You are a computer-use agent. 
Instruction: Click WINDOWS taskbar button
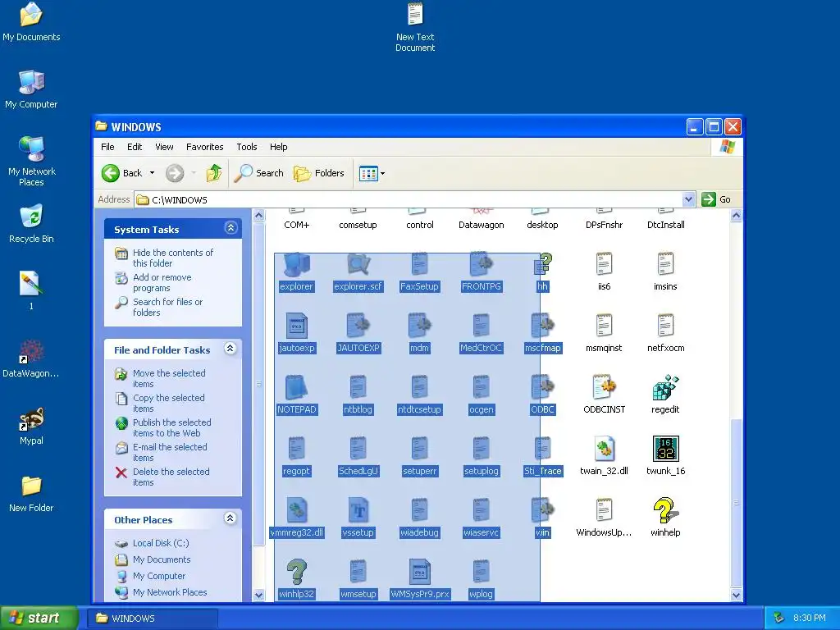(x=153, y=619)
